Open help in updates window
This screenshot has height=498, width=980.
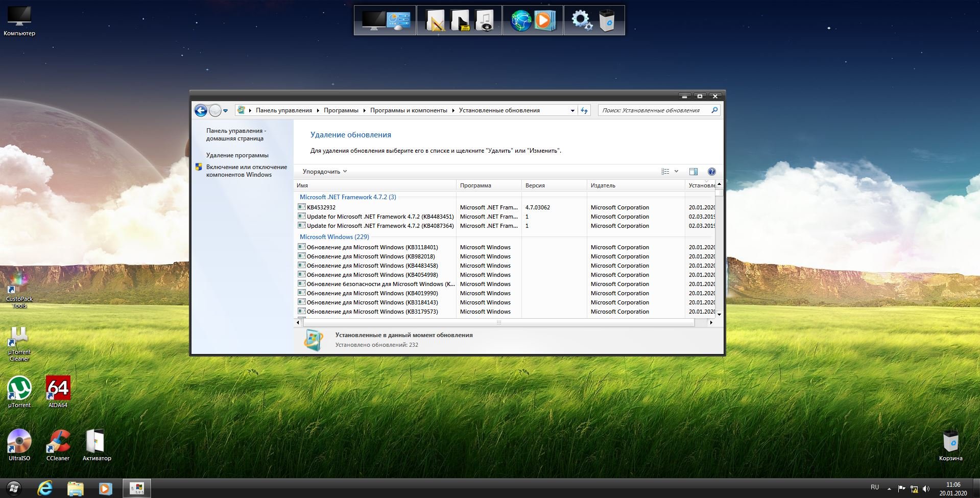tap(711, 172)
